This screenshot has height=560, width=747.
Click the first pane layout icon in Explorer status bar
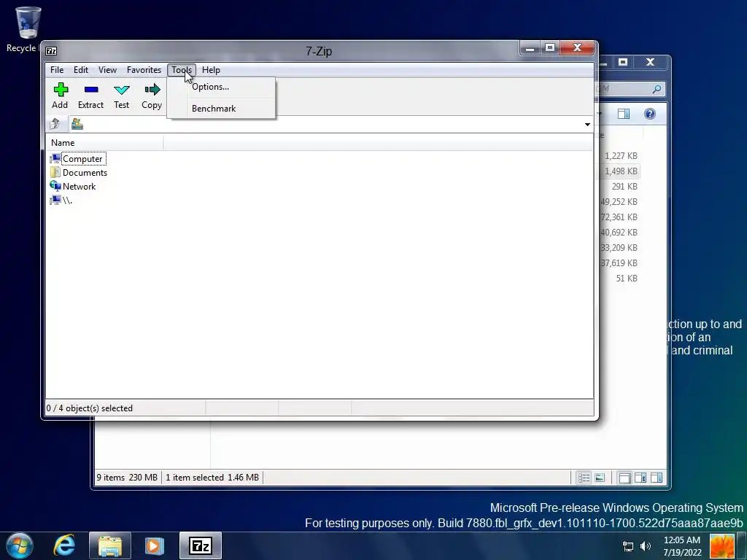[624, 478]
